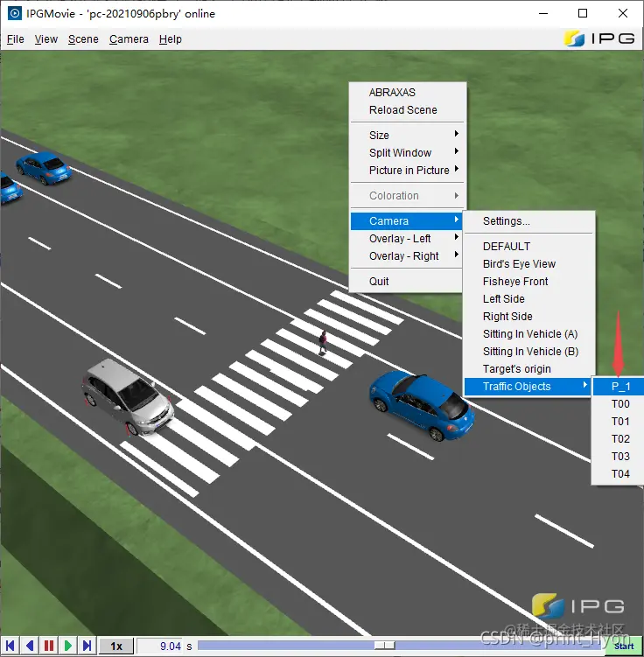This screenshot has width=644, height=657.
Task: Pause the movie playback
Action: [49, 646]
